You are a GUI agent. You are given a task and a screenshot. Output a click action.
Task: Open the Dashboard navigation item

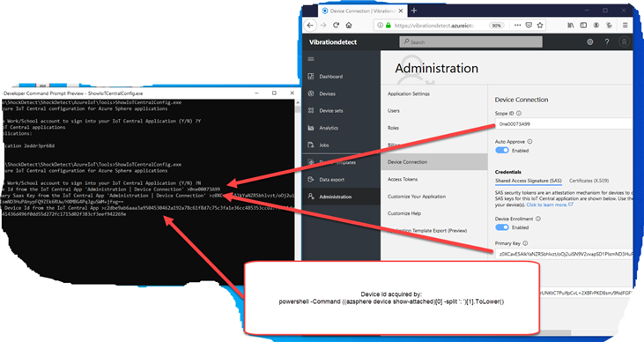[x=331, y=77]
